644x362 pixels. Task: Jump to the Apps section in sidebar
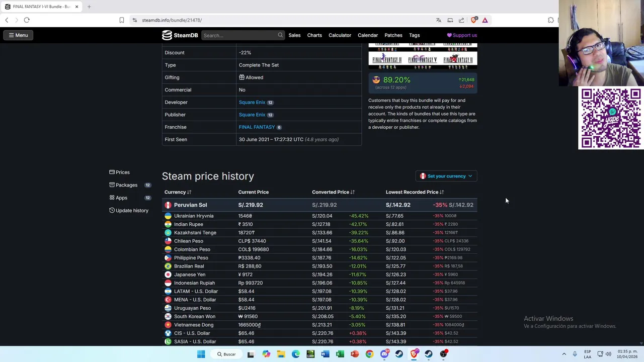click(x=118, y=198)
